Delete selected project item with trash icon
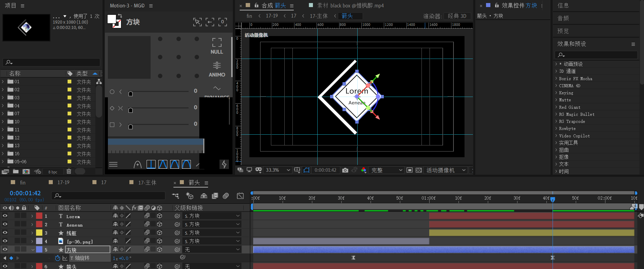644x269 pixels. (x=69, y=171)
